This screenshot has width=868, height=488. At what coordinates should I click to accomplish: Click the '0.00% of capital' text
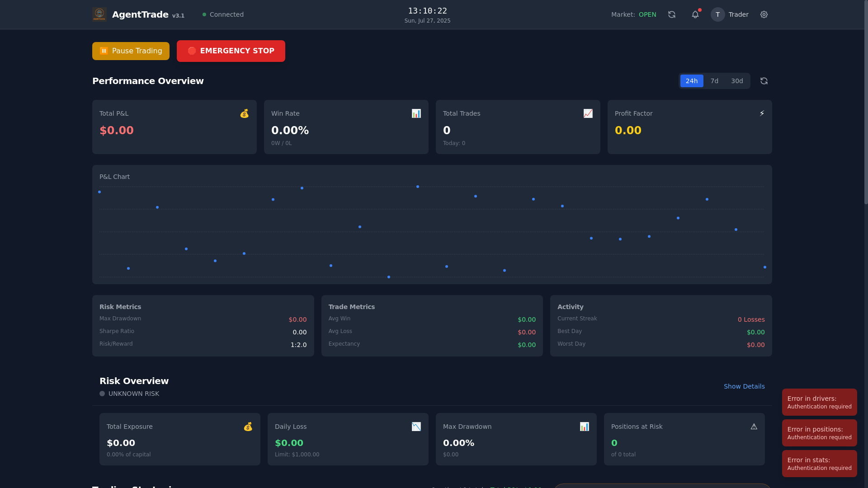(129, 455)
